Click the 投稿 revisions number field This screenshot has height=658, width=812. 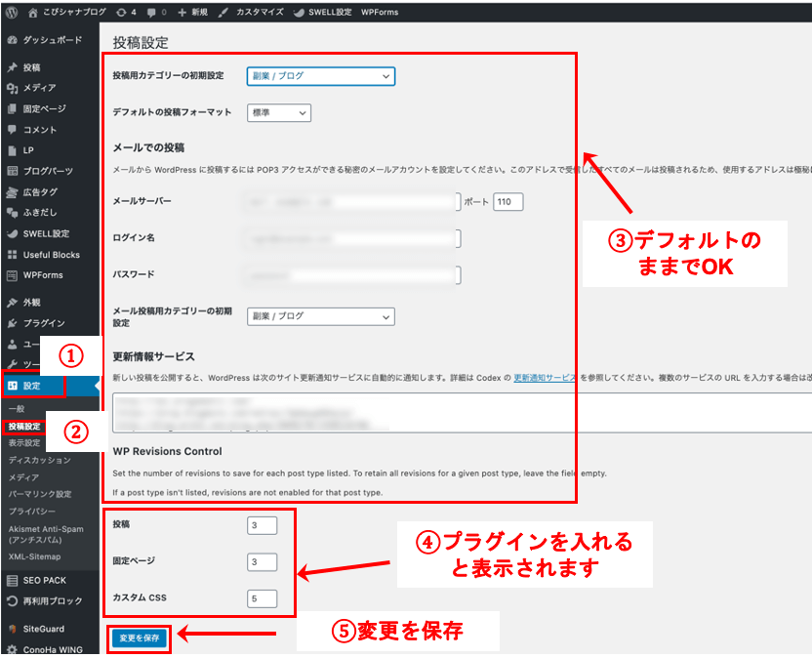[x=262, y=526]
